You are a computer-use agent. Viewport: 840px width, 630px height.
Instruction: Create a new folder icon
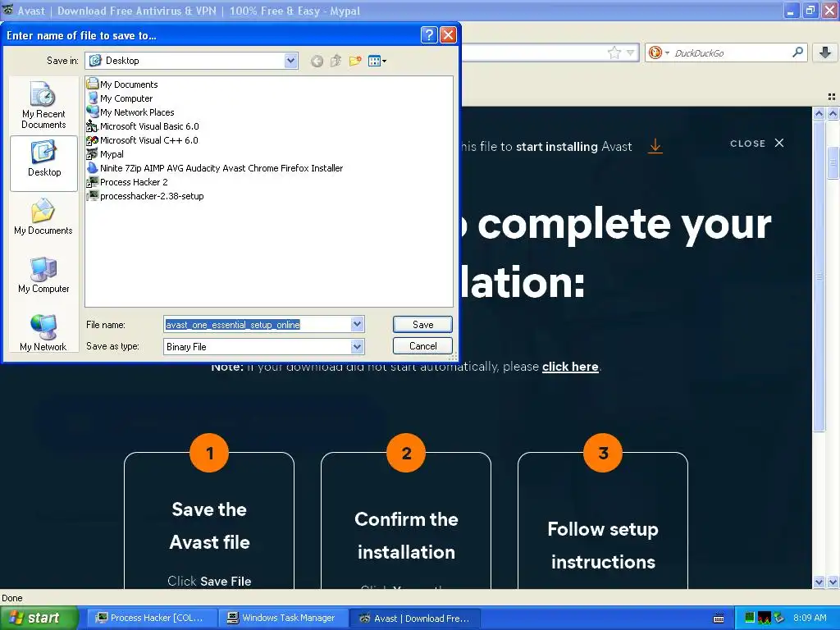coord(354,61)
